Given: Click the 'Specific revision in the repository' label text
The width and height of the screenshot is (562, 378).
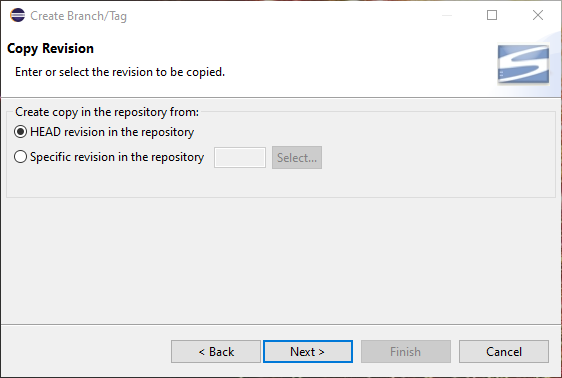Looking at the screenshot, I should (117, 157).
